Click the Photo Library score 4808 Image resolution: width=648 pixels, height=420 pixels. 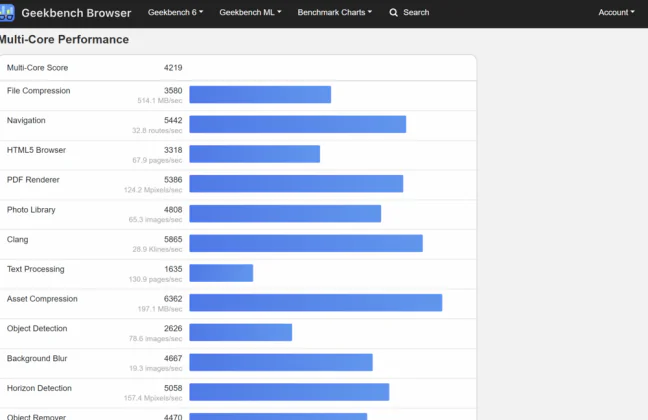pos(173,210)
